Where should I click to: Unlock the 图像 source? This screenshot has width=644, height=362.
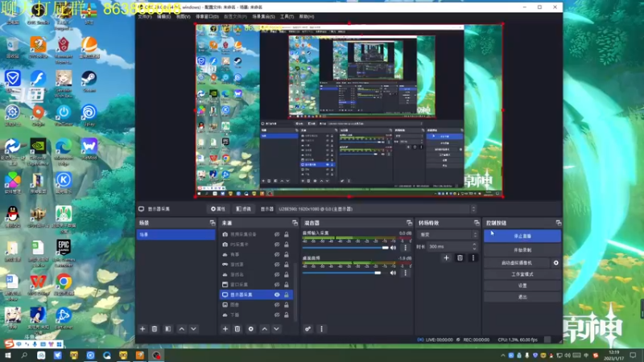tap(287, 305)
